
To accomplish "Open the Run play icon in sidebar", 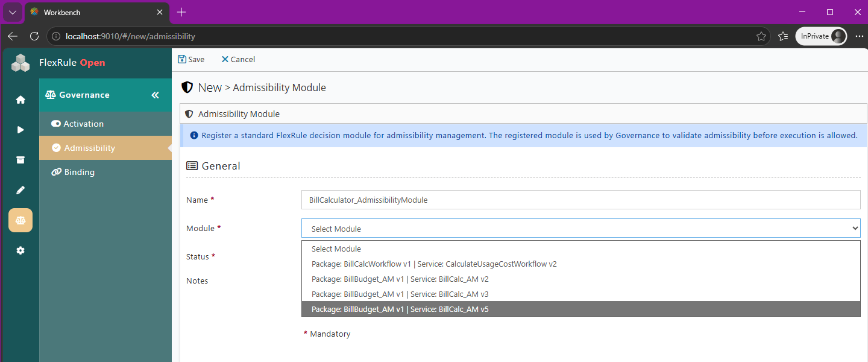I will (x=20, y=130).
